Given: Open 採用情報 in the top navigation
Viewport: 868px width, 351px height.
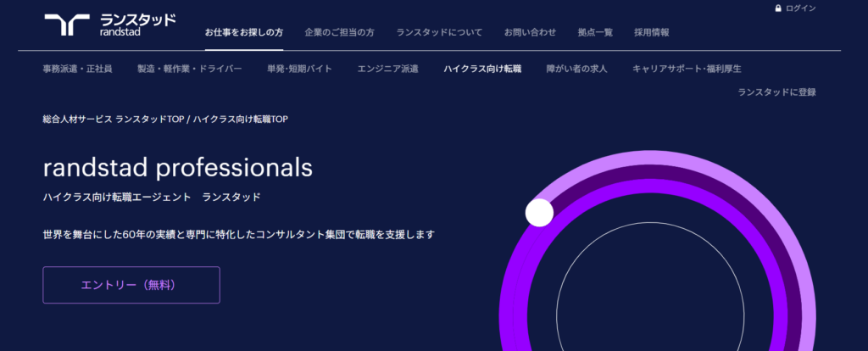Looking at the screenshot, I should click(652, 32).
